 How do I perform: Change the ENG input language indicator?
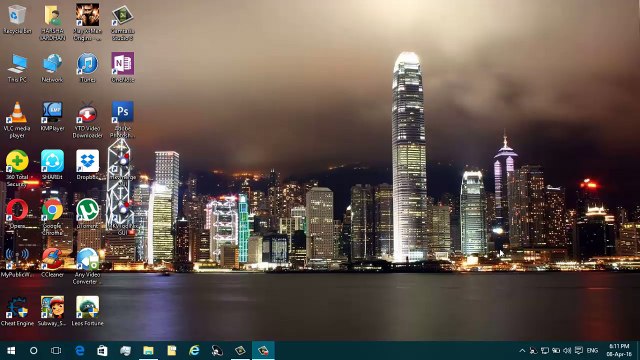[592, 351]
